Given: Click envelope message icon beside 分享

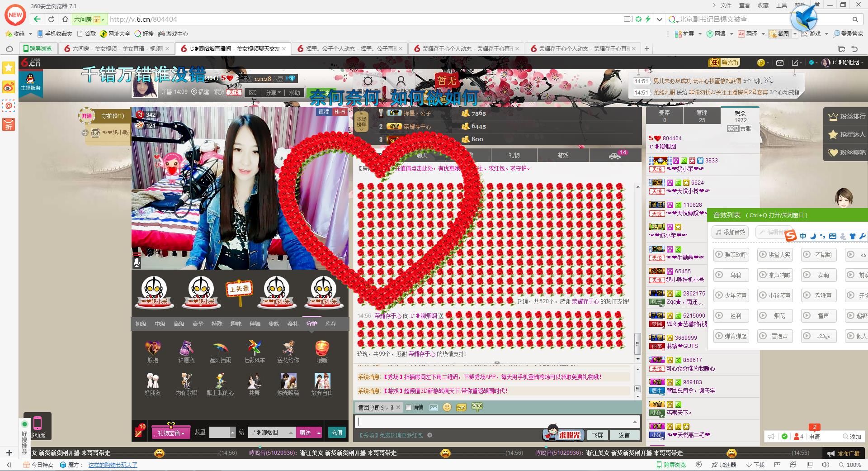Looking at the screenshot, I should click(253, 92).
